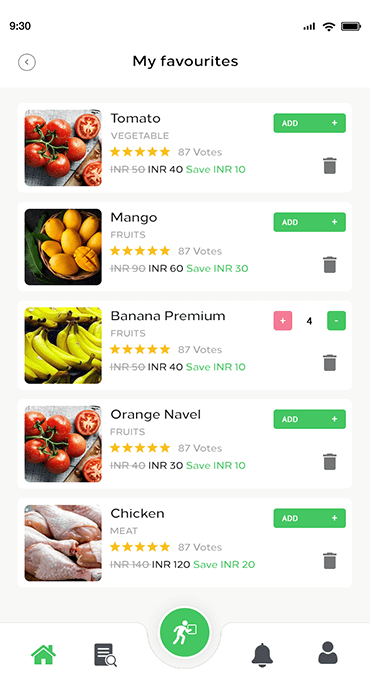Open the Home tab in bottom bar
This screenshot has height=687, width=370.
tap(43, 655)
